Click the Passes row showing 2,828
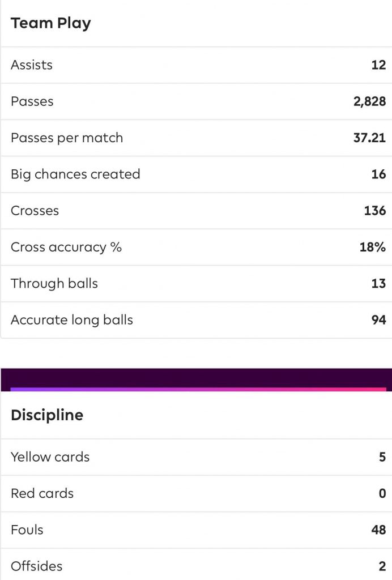 pyautogui.click(x=197, y=101)
